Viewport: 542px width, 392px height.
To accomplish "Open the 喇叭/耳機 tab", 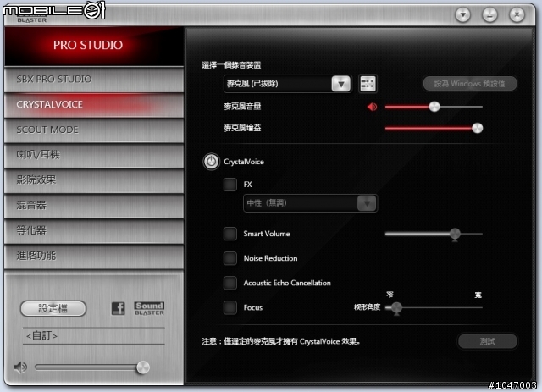I will click(x=94, y=155).
